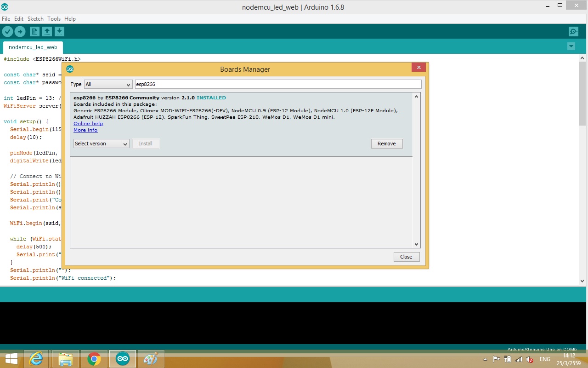Show hidden tray icons arrow
588x368 pixels.
[486, 359]
